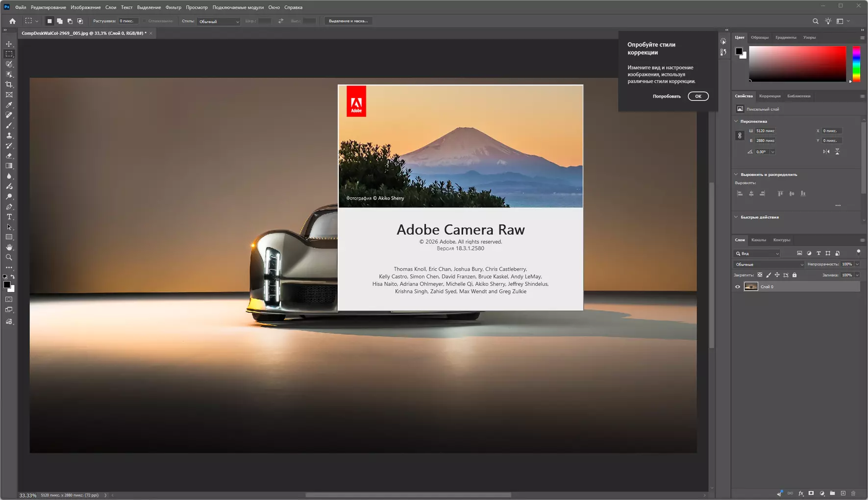Click the Выделение и маска button
868x500 pixels.
(348, 21)
